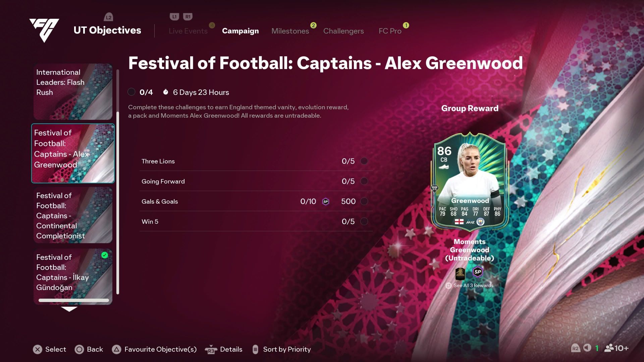644x362 pixels.
Task: Click the timer icon next to 6 Days 23 Hours
Action: [x=165, y=92]
